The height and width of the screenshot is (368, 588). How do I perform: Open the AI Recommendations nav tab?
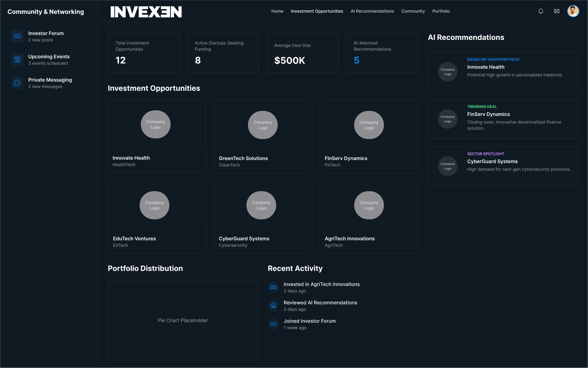click(372, 11)
